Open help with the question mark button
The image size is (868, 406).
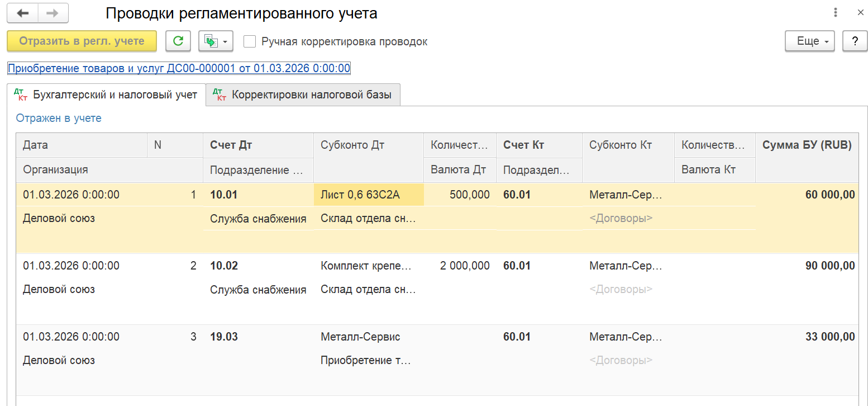point(855,41)
